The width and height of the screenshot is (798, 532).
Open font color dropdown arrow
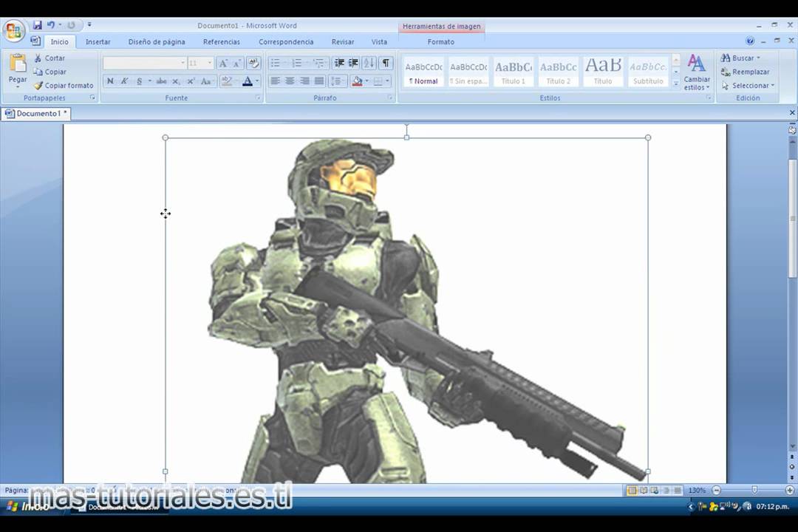tap(257, 81)
